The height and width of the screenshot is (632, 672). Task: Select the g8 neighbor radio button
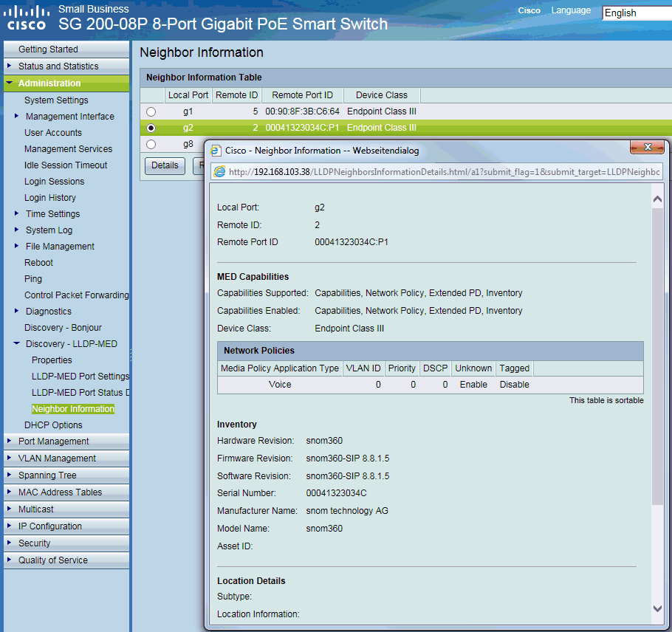tap(151, 145)
